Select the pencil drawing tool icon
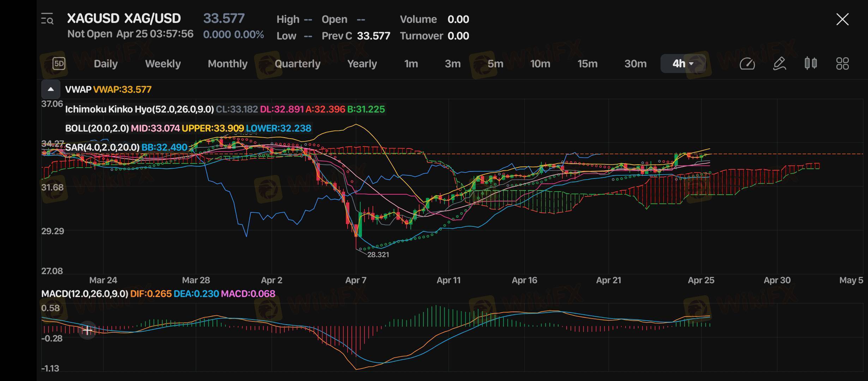The height and width of the screenshot is (381, 868). [x=779, y=64]
